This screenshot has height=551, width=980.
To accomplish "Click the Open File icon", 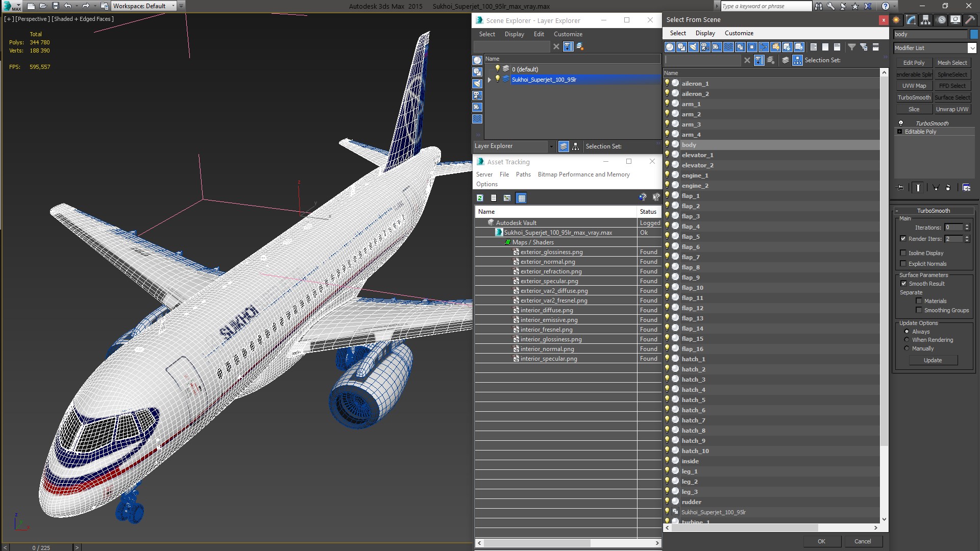I will point(43,6).
